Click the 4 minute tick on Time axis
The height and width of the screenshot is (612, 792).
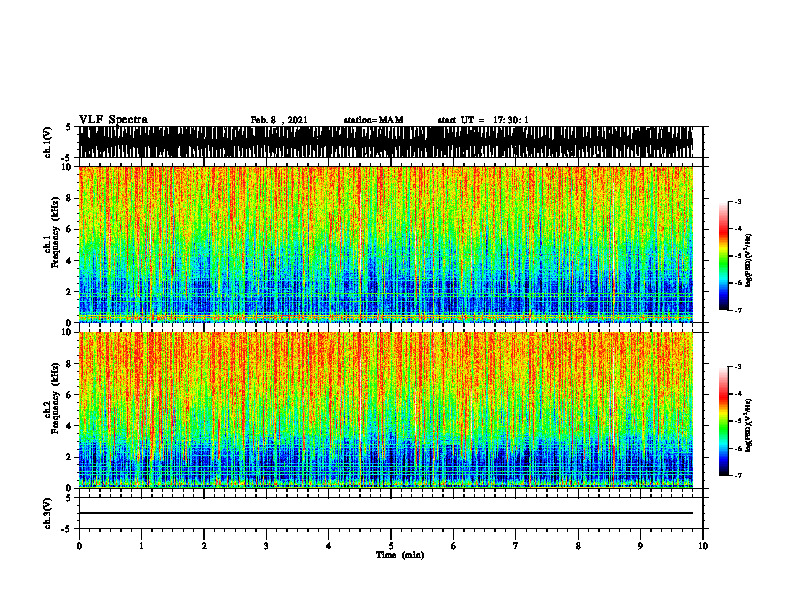pyautogui.click(x=329, y=546)
